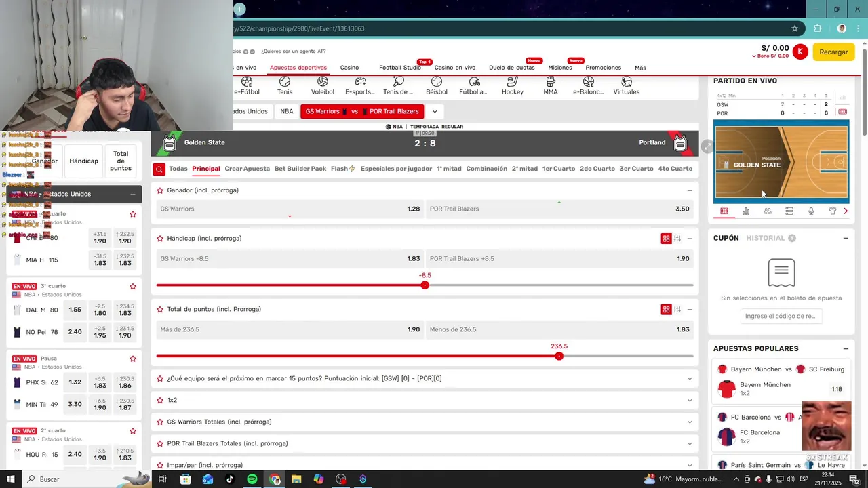This screenshot has width=868, height=488.
Task: Open match statistics bar-chart icon
Action: click(x=746, y=211)
